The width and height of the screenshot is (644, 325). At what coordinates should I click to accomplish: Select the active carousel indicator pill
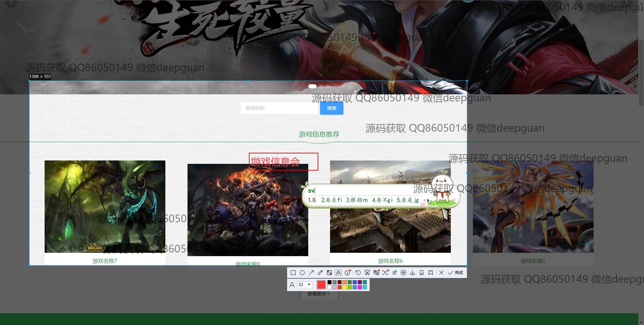click(x=312, y=86)
